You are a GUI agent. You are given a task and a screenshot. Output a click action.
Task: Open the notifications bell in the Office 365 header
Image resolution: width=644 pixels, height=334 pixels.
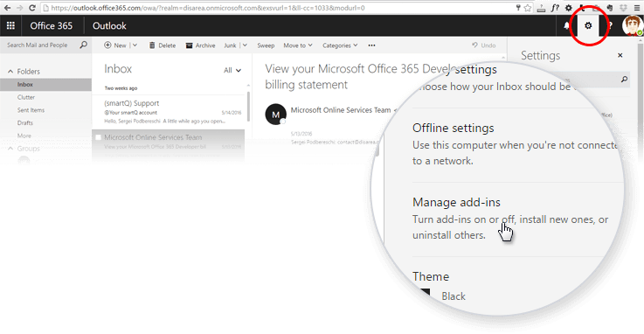point(566,26)
